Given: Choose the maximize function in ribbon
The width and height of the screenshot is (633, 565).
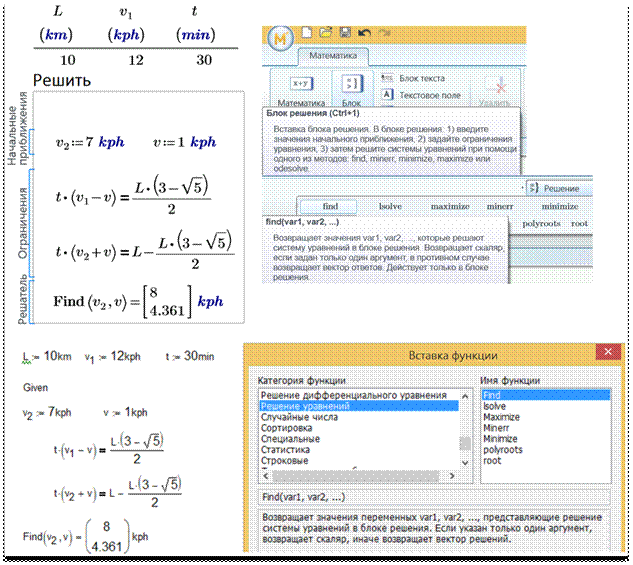Looking at the screenshot, I should [x=450, y=206].
